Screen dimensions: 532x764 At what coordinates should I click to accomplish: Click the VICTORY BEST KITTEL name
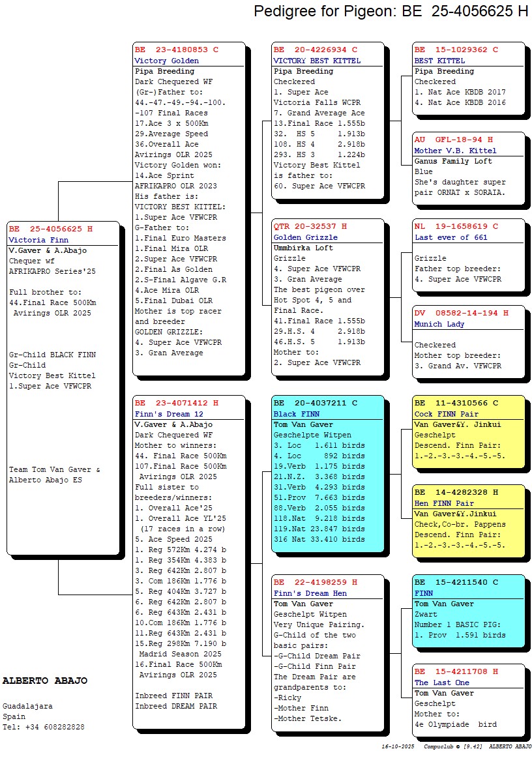pyautogui.click(x=317, y=61)
